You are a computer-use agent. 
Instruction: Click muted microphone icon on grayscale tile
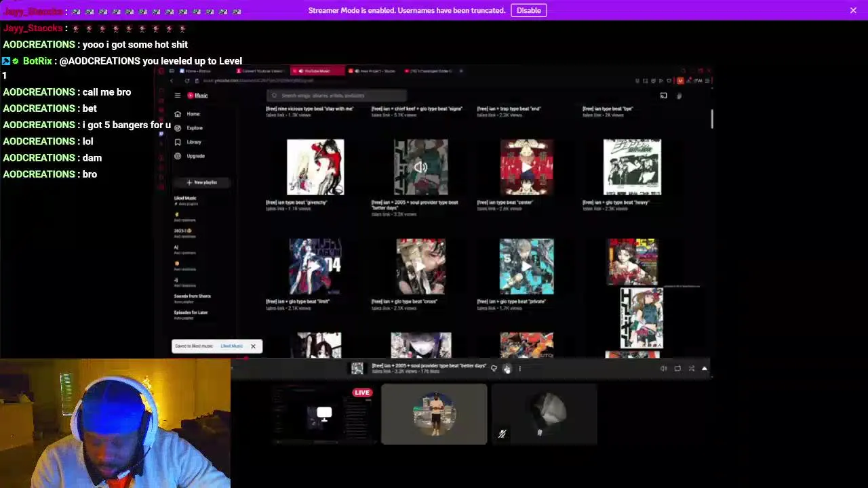pyautogui.click(x=502, y=434)
